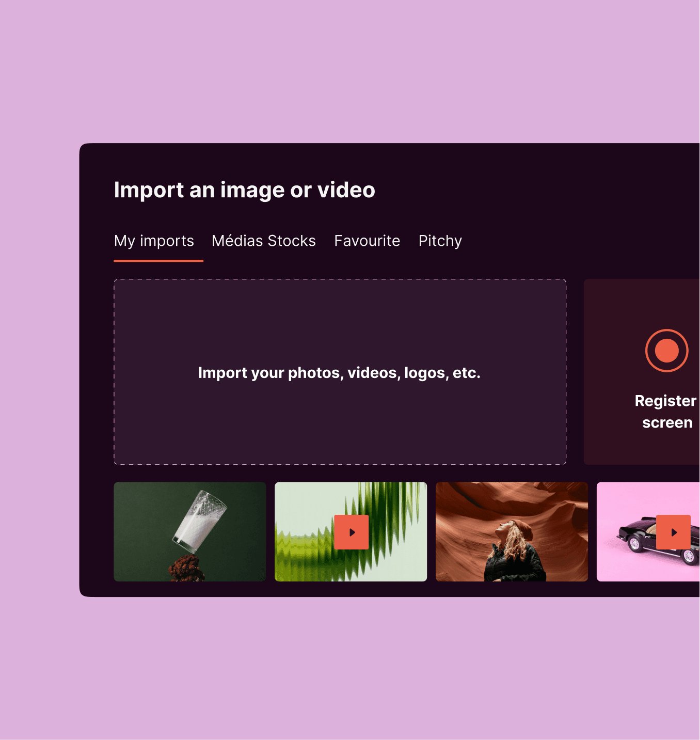
Task: Play the green waveform video
Action: (351, 532)
